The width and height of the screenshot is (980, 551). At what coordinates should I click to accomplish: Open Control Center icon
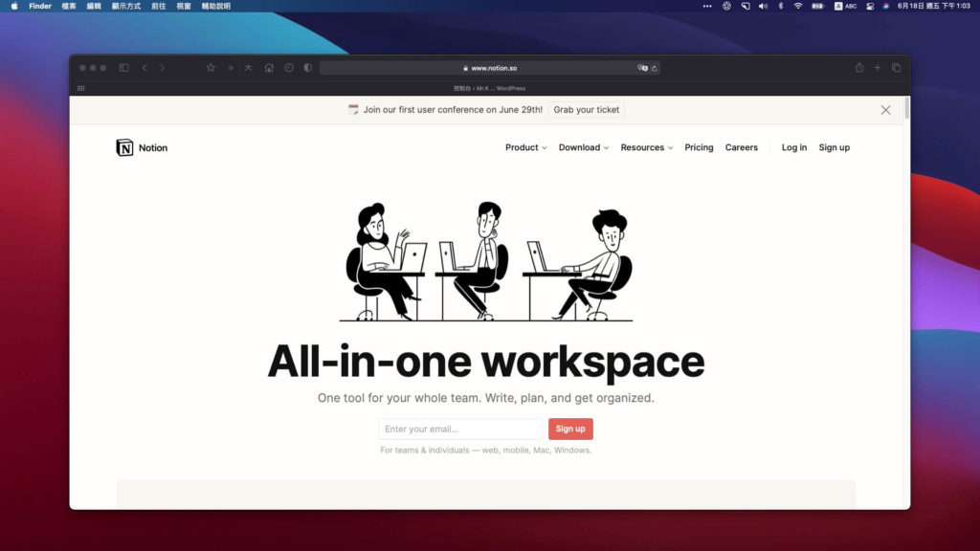point(870,6)
